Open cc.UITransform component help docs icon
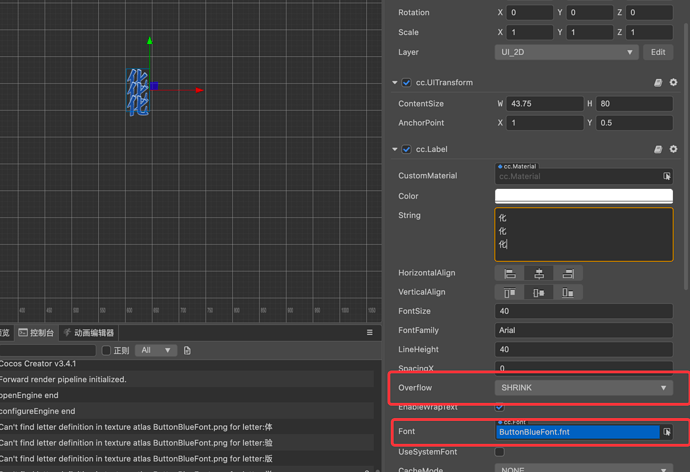 [x=658, y=83]
